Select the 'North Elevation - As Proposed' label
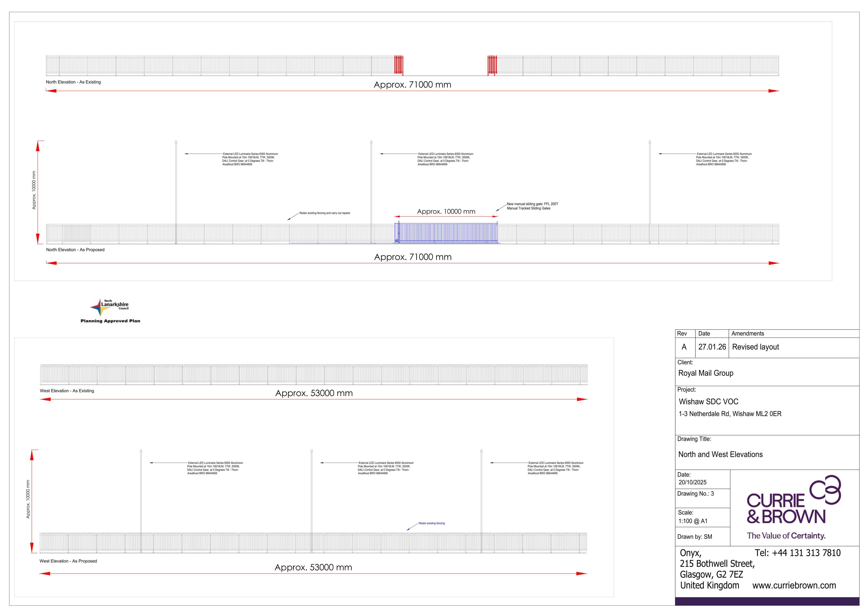Screen dimensions: 868x613 tap(75, 250)
